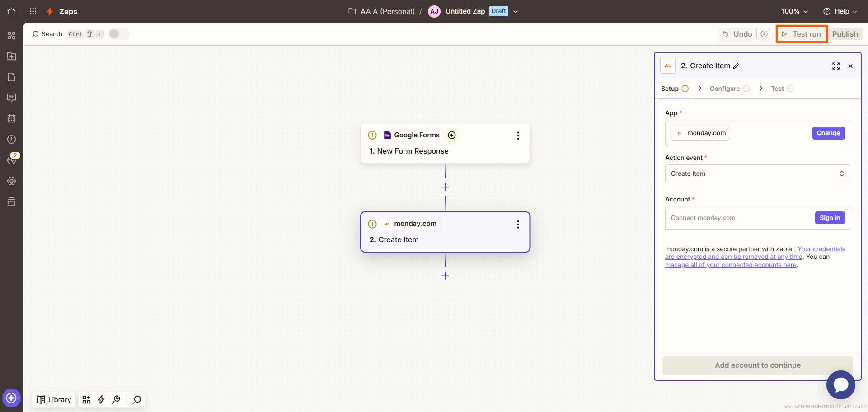Open the Help menu
Image resolution: width=868 pixels, height=412 pixels.
tap(840, 11)
